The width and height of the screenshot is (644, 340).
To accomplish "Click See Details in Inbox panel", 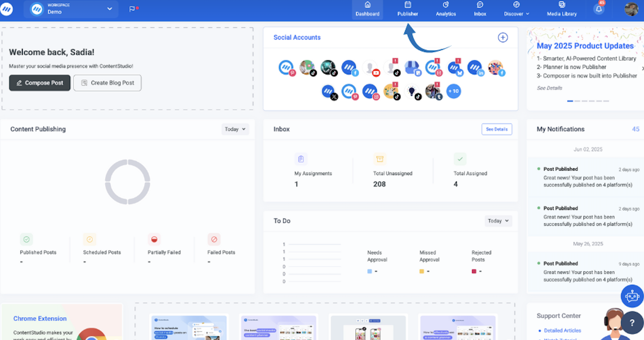I will [x=497, y=129].
